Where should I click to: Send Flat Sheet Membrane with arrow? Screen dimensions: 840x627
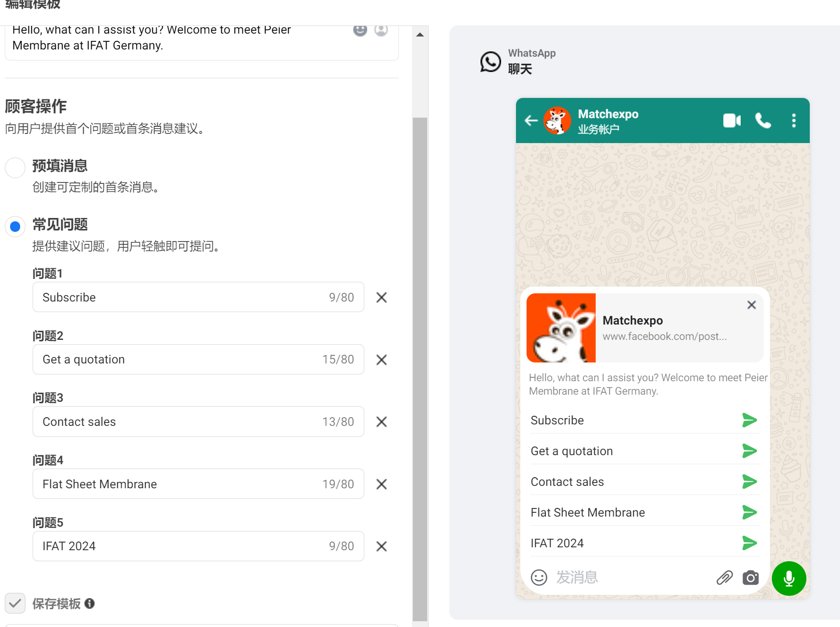coord(749,512)
